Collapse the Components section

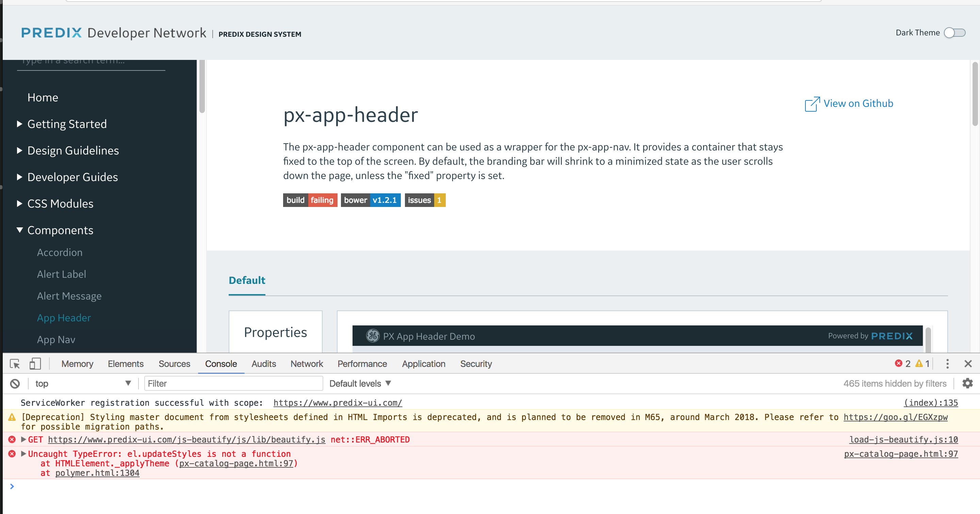tap(20, 230)
